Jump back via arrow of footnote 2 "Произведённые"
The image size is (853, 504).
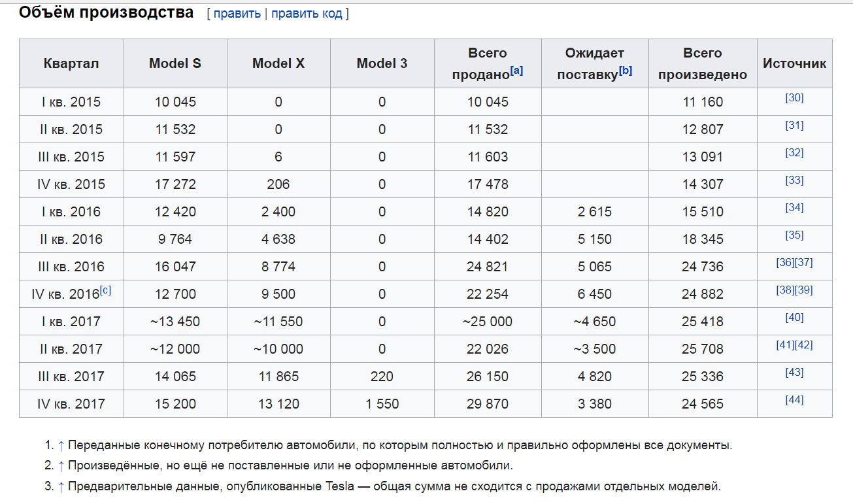[x=61, y=466]
